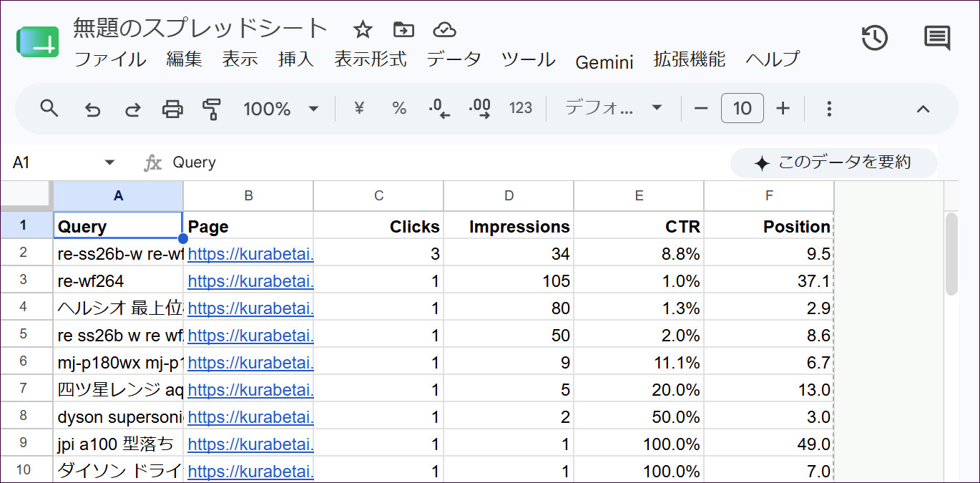
Task: Redo the last action
Action: click(133, 109)
